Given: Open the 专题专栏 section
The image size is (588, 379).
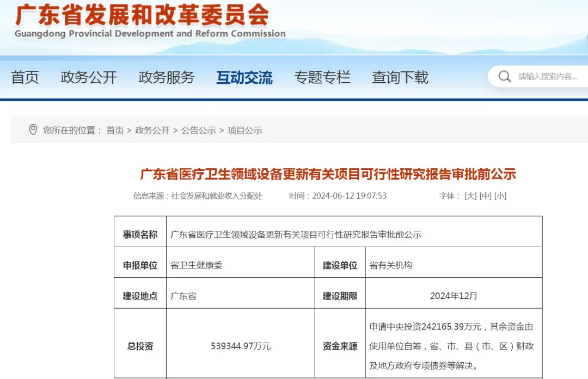Looking at the screenshot, I should [323, 77].
